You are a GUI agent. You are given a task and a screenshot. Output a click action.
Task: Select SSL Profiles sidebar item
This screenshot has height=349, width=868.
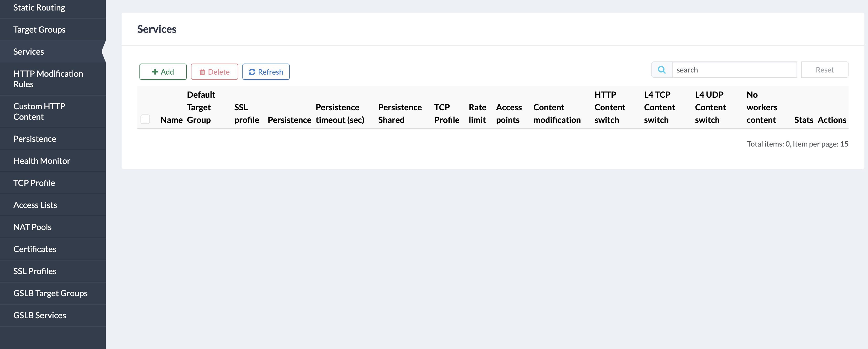(x=35, y=271)
